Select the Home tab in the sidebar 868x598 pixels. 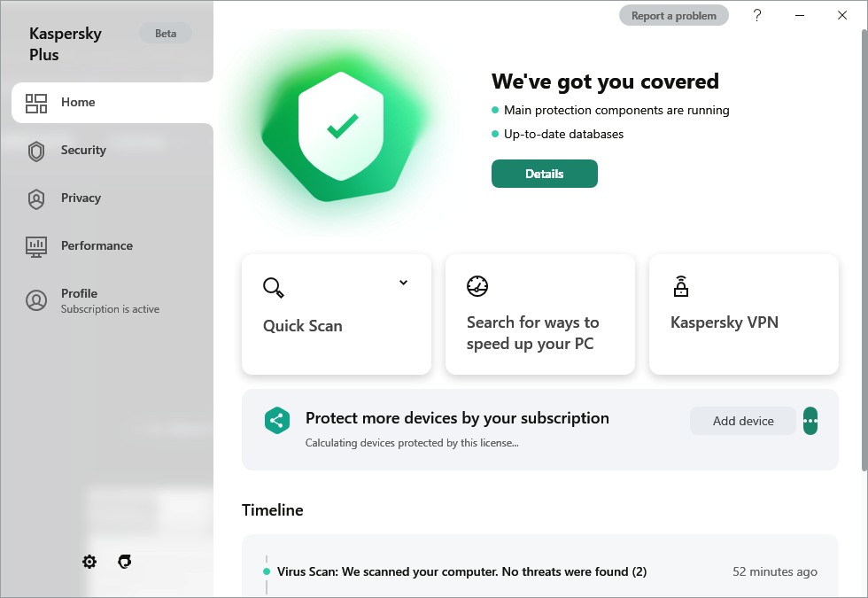[x=78, y=103]
